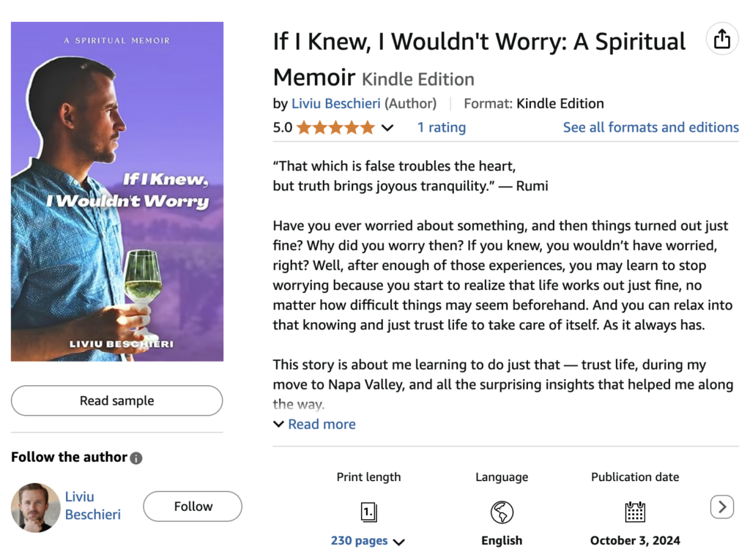Open the author's profile photo
750x560 pixels.
click(x=35, y=507)
